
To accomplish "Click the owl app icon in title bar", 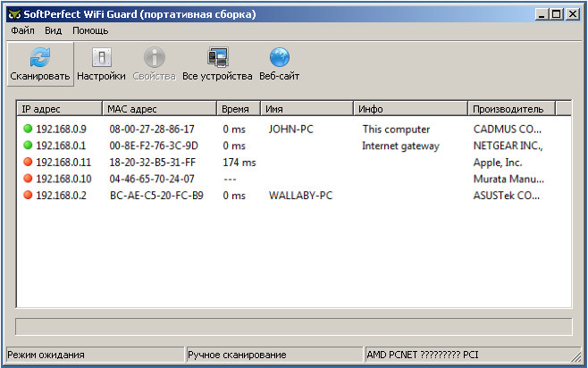I will tap(14, 14).
